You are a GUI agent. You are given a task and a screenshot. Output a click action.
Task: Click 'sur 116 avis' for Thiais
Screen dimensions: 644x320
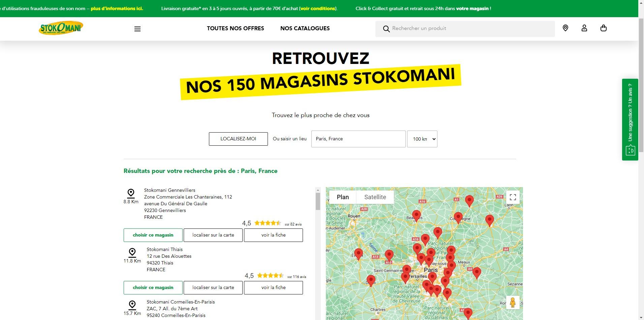click(297, 277)
